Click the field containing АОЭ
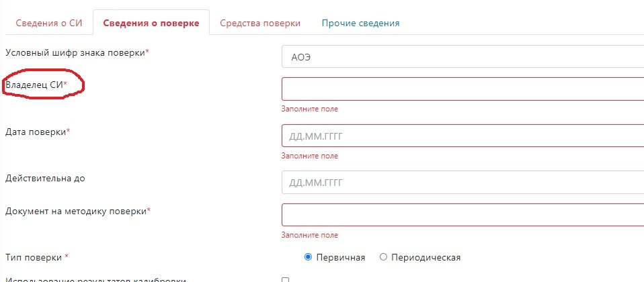This screenshot has height=282, width=644. click(x=462, y=57)
